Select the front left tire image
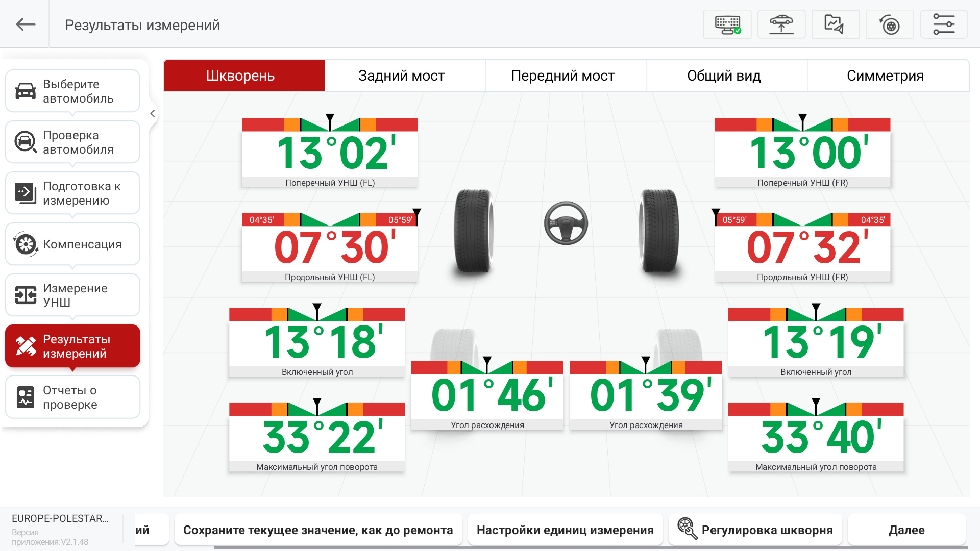 (x=473, y=231)
